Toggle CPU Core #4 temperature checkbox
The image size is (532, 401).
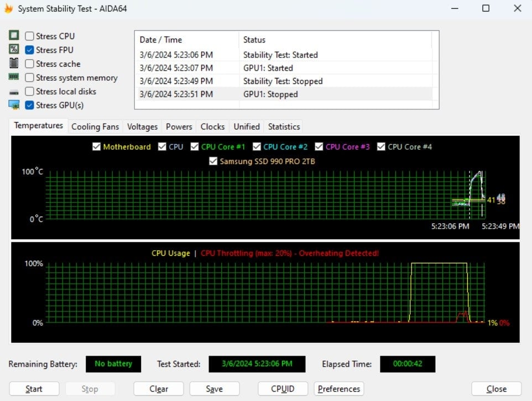(381, 146)
